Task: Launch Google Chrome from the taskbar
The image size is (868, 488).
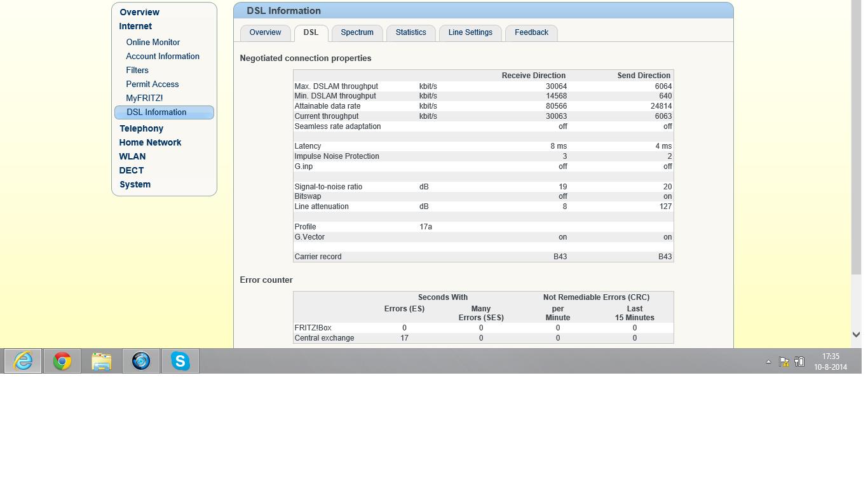Action: 62,361
